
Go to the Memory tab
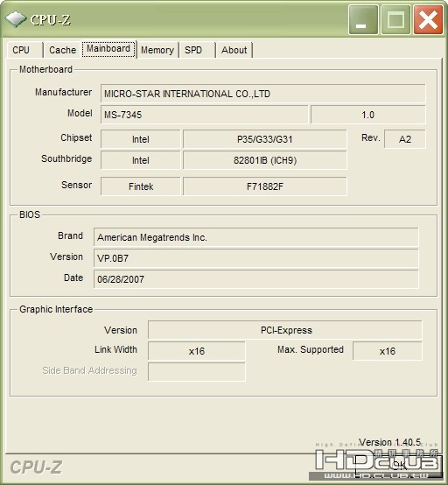click(157, 50)
